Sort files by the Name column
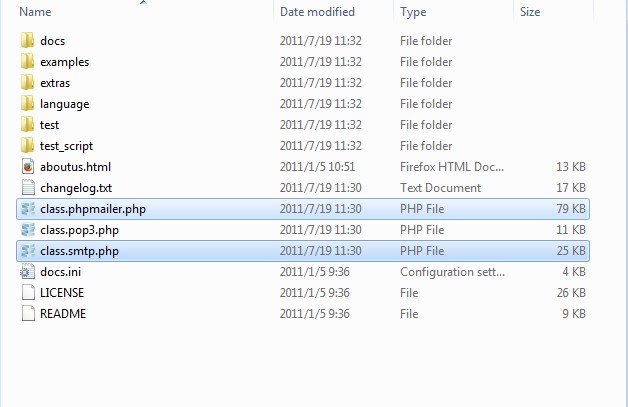Viewport: 628px width, 407px height. [x=35, y=12]
